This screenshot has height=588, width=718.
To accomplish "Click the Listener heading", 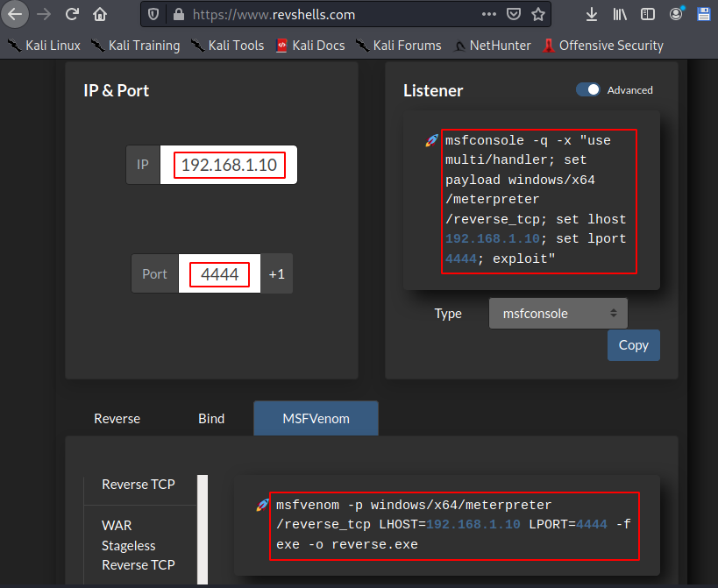I will pyautogui.click(x=433, y=90).
